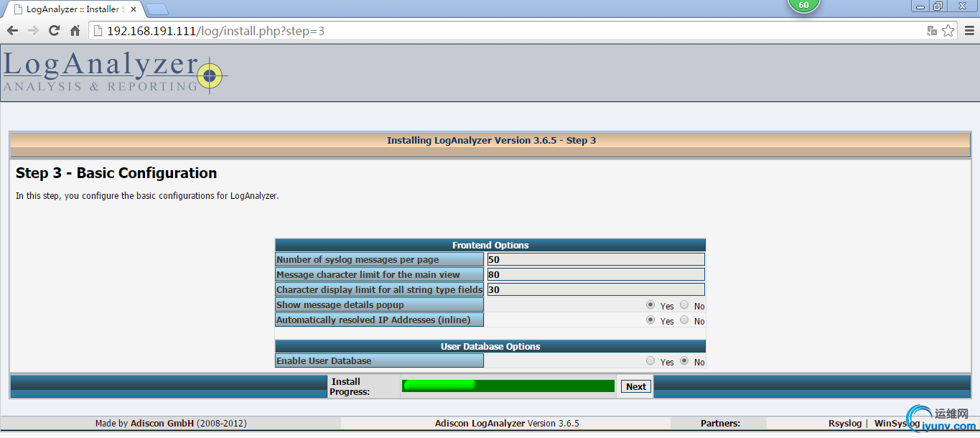Close the LogAnalyzer Installer tab
The image size is (980, 438).
click(134, 9)
